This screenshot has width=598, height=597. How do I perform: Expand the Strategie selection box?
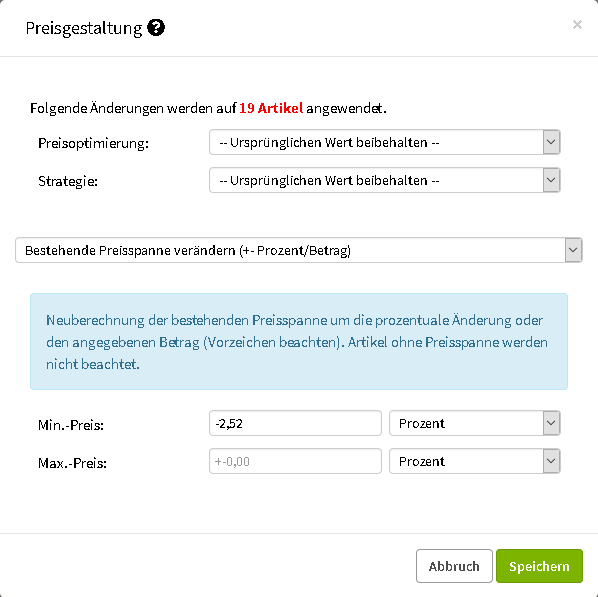coord(384,180)
